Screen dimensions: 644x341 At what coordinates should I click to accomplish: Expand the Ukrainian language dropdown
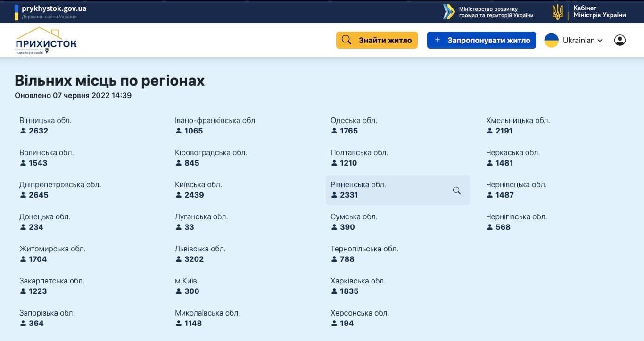583,40
